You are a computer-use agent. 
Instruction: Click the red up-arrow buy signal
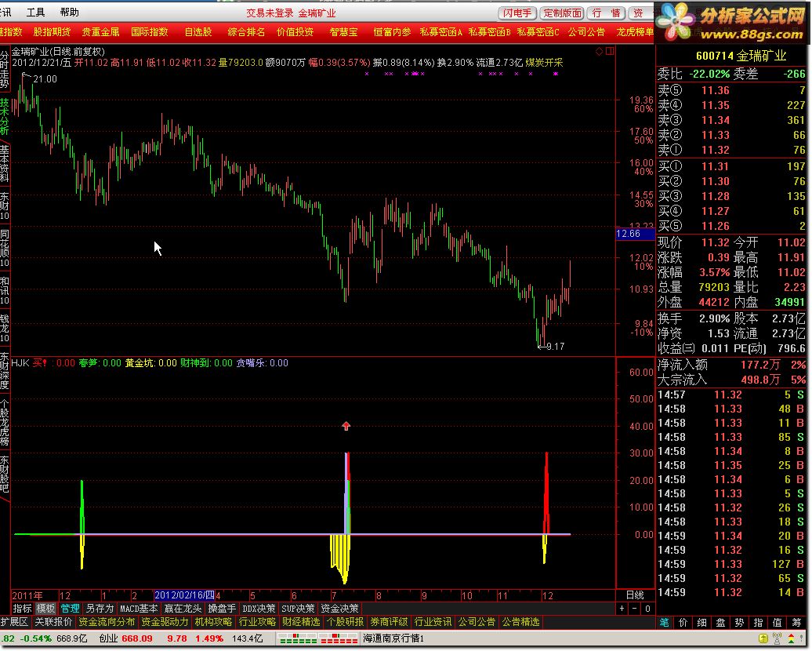(346, 426)
